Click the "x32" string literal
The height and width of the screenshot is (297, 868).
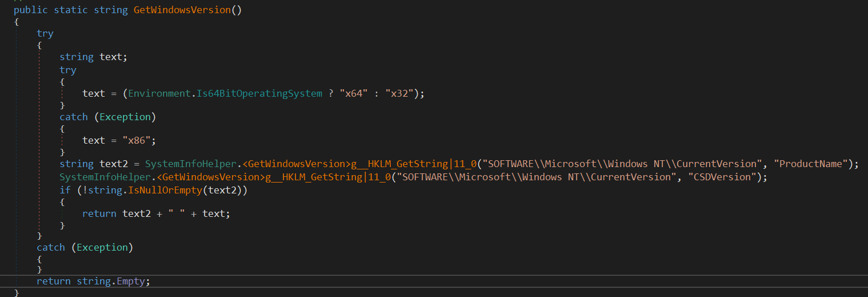[402, 93]
